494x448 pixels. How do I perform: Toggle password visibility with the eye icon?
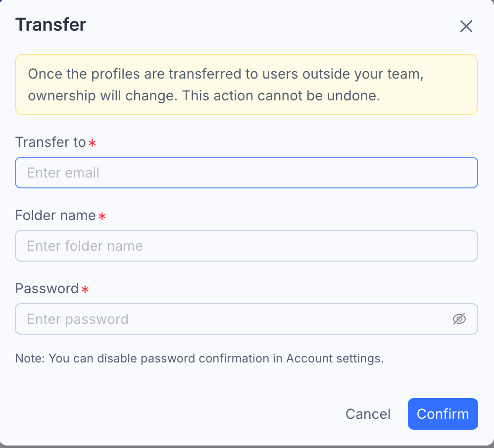(459, 319)
